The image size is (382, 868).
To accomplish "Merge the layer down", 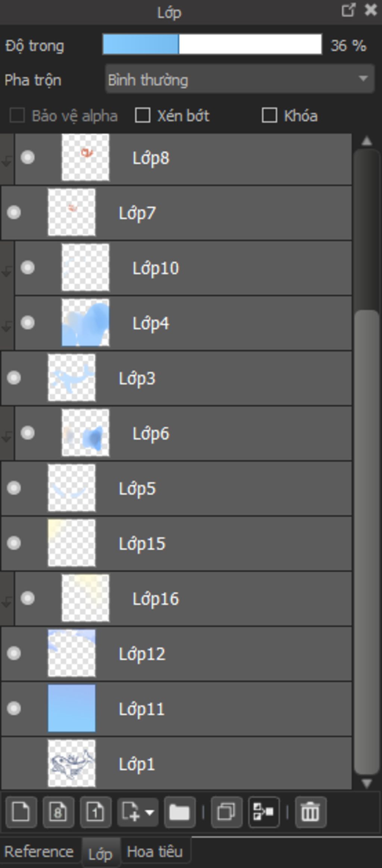I will tap(264, 811).
